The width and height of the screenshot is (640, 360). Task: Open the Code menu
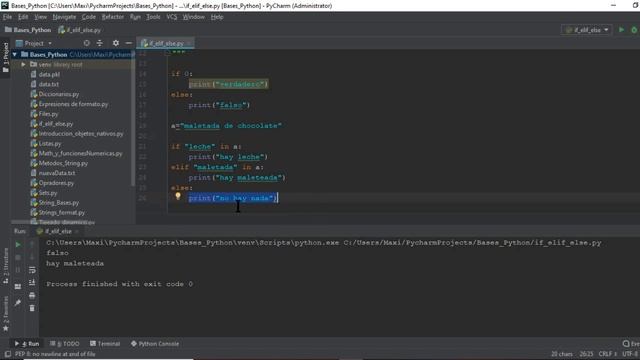click(89, 17)
